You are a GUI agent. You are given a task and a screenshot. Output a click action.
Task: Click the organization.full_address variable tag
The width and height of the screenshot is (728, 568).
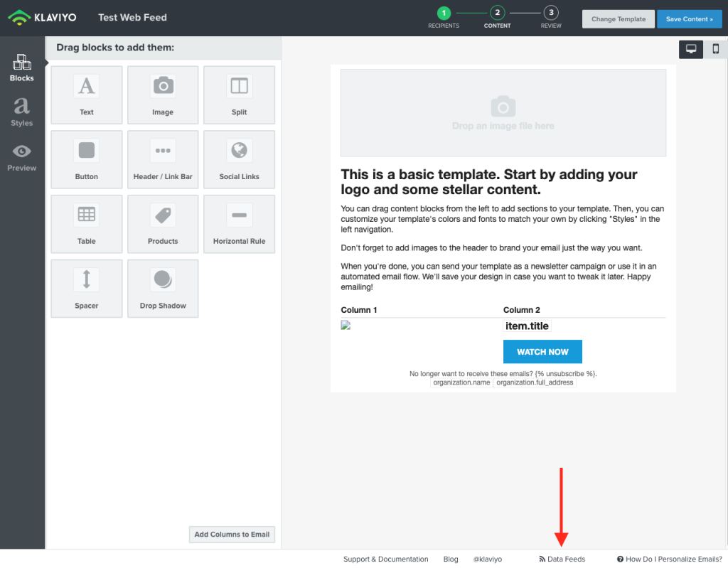tap(535, 382)
